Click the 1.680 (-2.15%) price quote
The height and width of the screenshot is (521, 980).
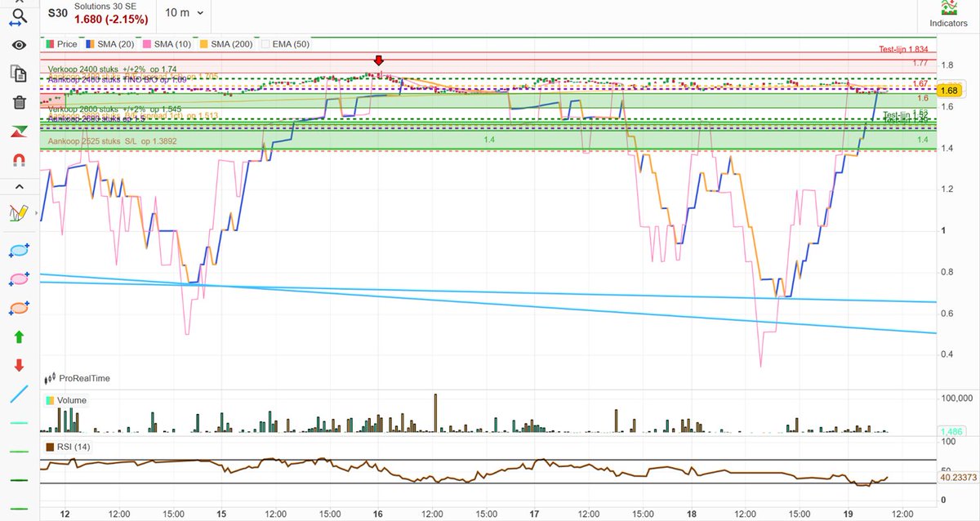pyautogui.click(x=111, y=19)
